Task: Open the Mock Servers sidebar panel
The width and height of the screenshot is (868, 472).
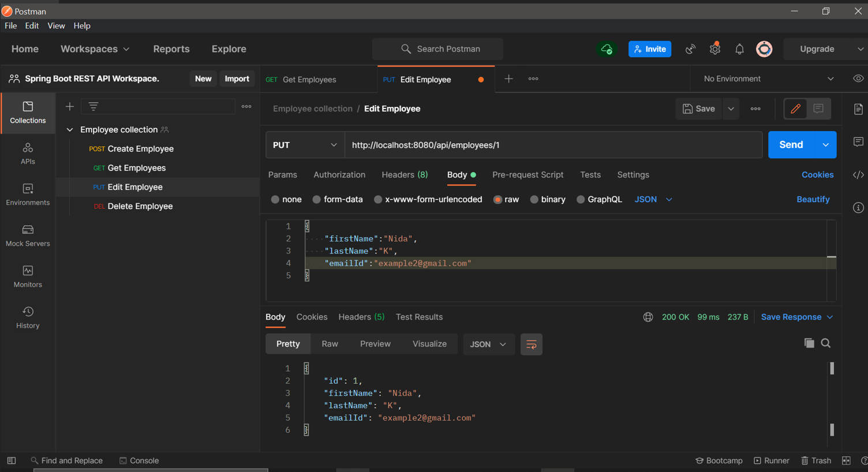Action: [x=28, y=236]
